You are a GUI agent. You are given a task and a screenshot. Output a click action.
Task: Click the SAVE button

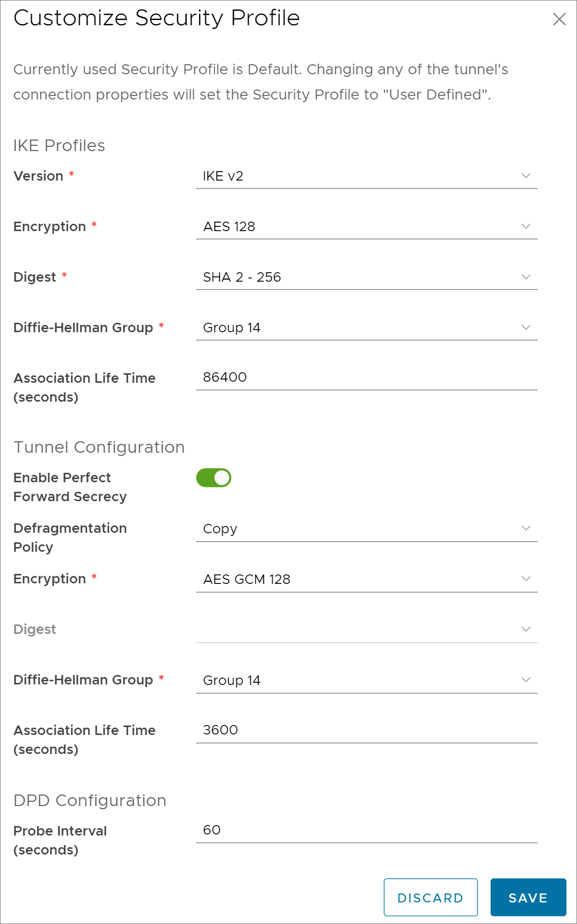[x=528, y=897]
